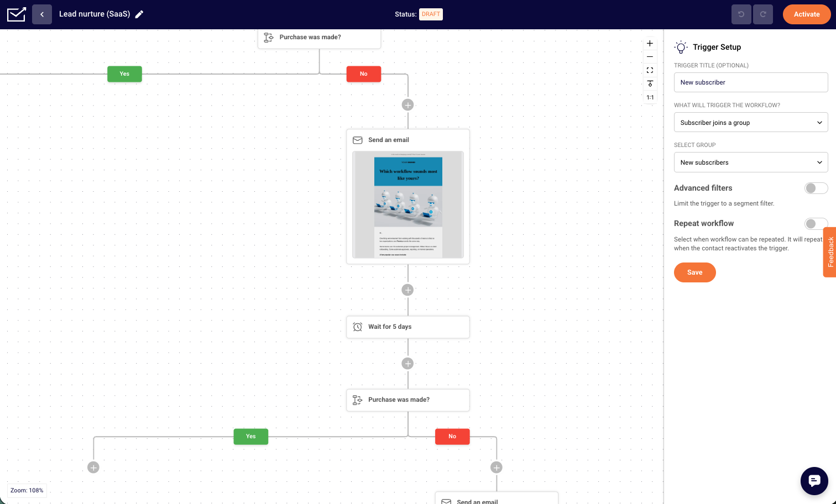Click the trigger title input field

coord(751,82)
